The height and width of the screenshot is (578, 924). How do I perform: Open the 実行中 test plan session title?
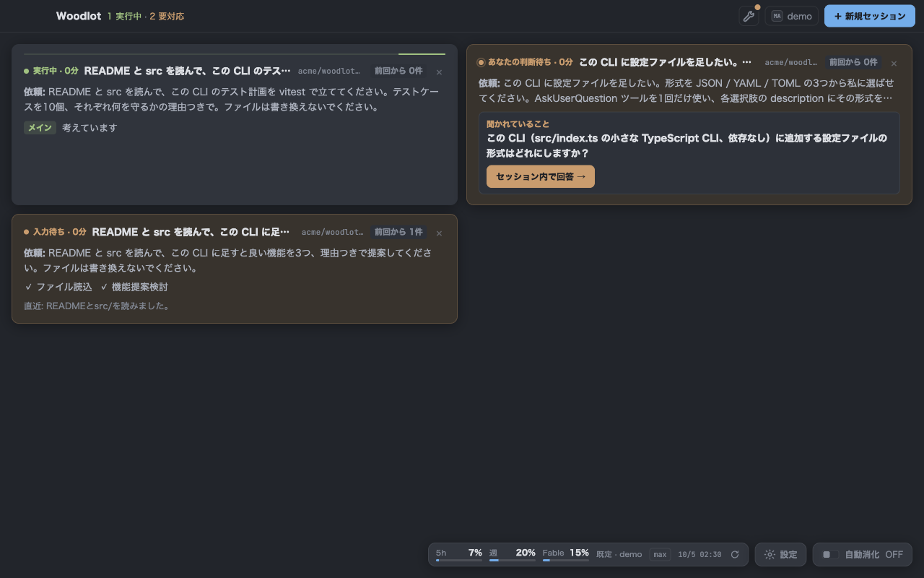point(188,71)
